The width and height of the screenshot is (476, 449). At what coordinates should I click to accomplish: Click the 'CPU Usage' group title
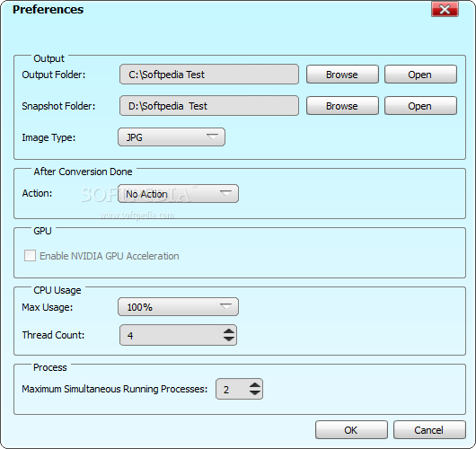coord(57,290)
